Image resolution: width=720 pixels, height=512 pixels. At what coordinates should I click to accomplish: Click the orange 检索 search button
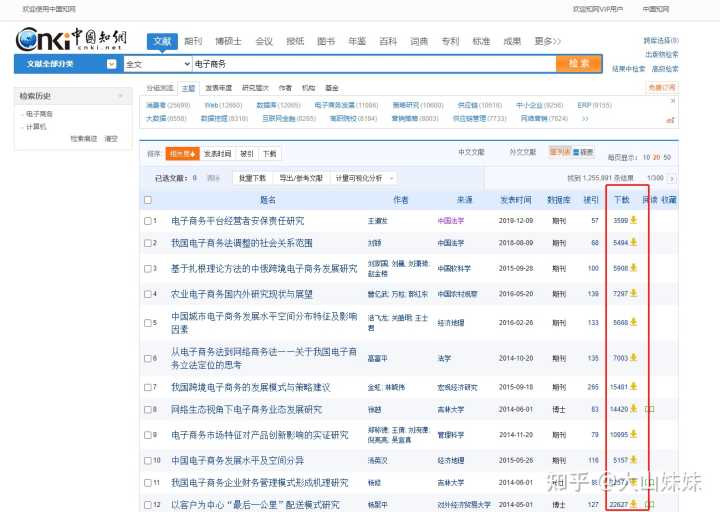tap(579, 64)
